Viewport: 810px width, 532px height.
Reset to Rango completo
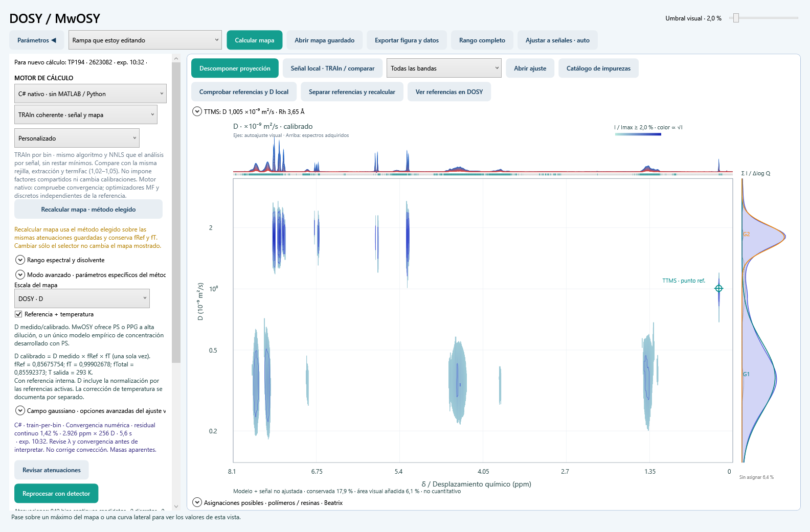pyautogui.click(x=482, y=40)
